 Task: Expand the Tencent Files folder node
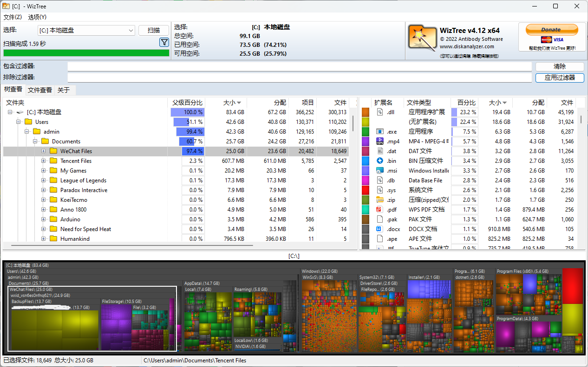(43, 161)
